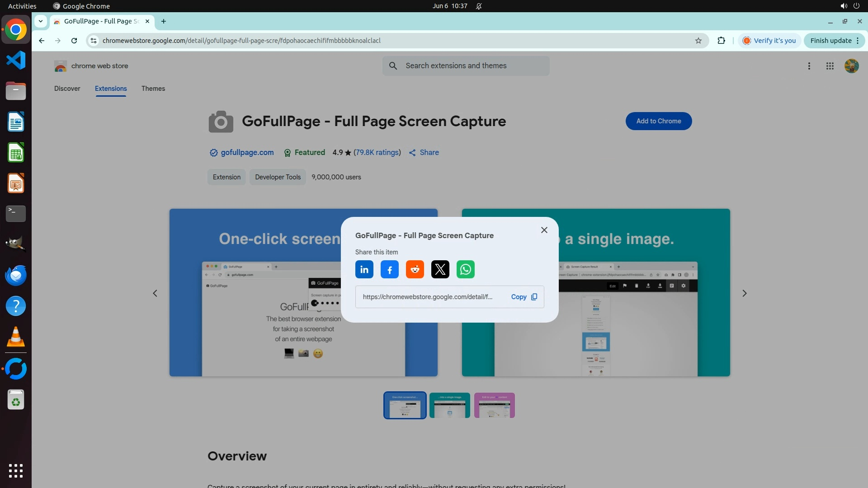Select the third pink screenshot thumbnail
Screen dimensions: 868x488
[x=494, y=405]
